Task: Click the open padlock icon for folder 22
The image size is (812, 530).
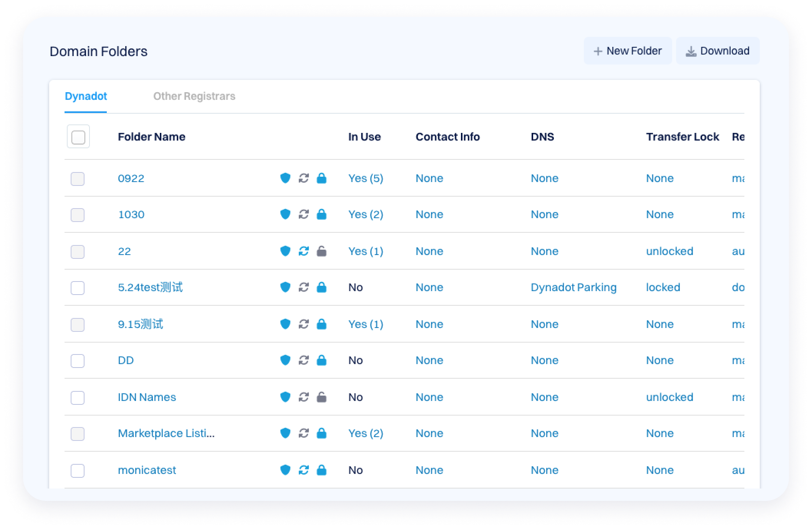Action: tap(321, 251)
